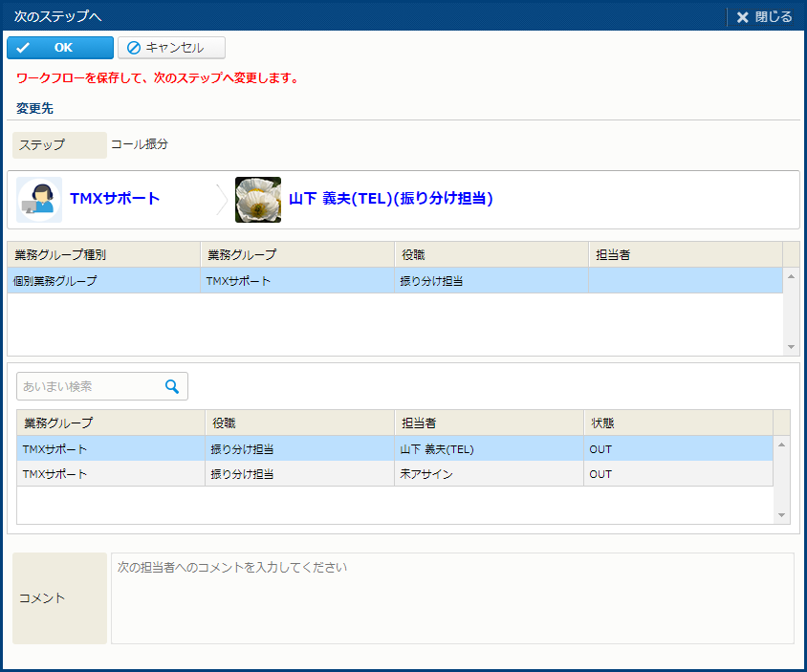The image size is (807, 672).
Task: Sort lower table by 状態 column header
Action: click(677, 423)
